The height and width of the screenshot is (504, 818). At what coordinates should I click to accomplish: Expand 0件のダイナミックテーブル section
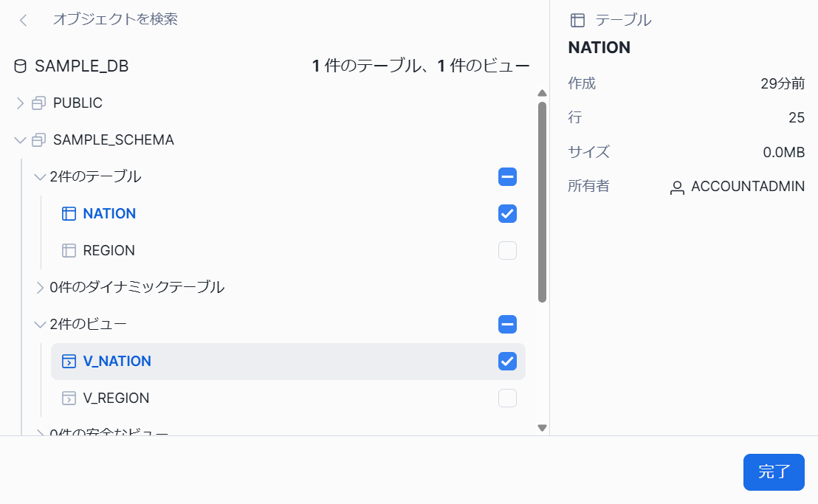coord(39,287)
